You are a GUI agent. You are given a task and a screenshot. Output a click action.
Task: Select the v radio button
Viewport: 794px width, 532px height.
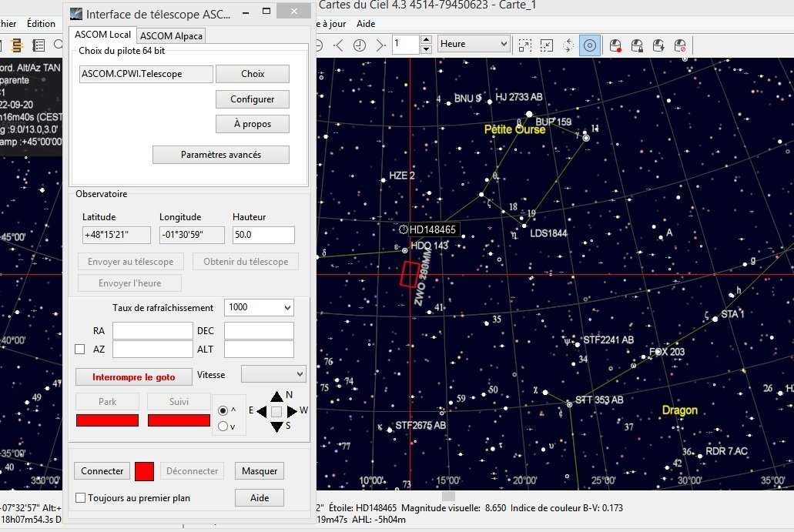[223, 427]
